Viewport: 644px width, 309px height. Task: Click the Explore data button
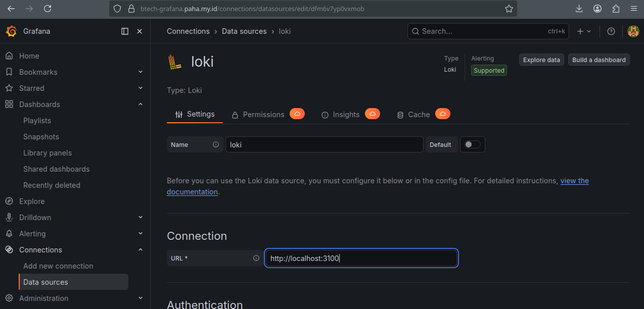pos(541,60)
